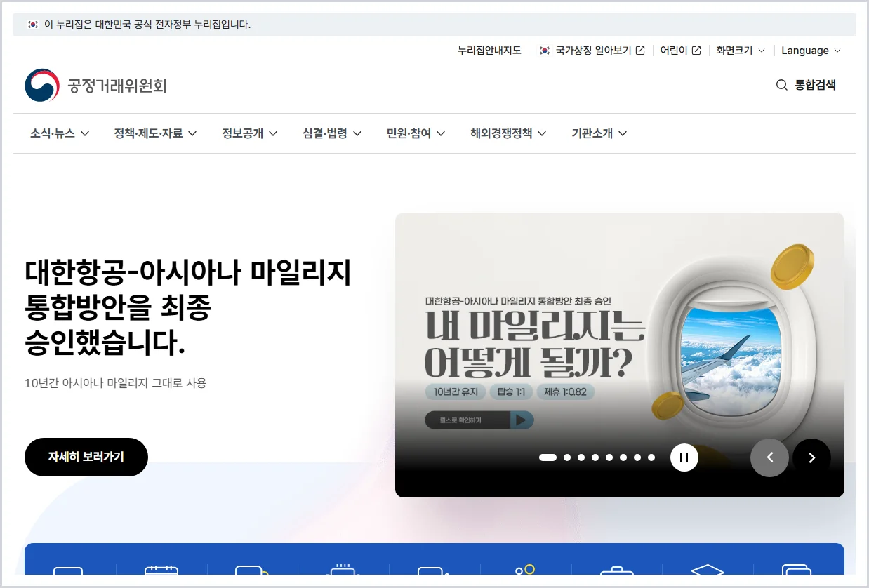This screenshot has height=588, width=869.
Task: Click the 이 누리집은 대한민국 공식 전자정부 누리집입니다 notice
Action: point(147,25)
